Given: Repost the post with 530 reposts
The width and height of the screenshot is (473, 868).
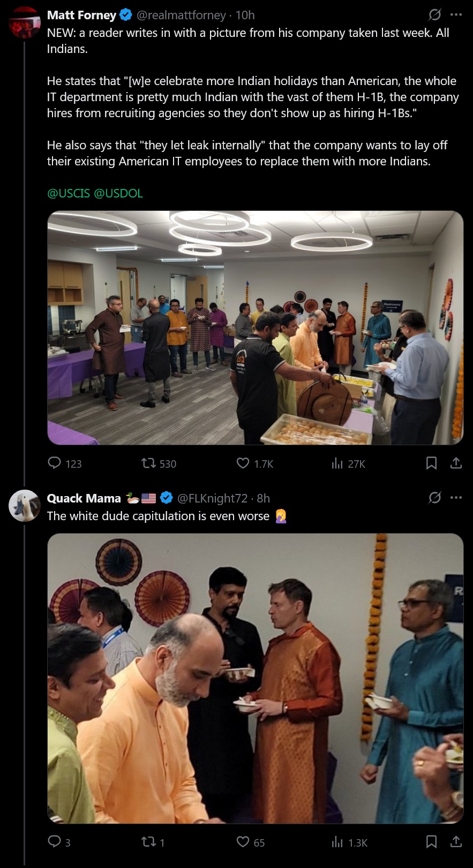Looking at the screenshot, I should pyautogui.click(x=159, y=463).
